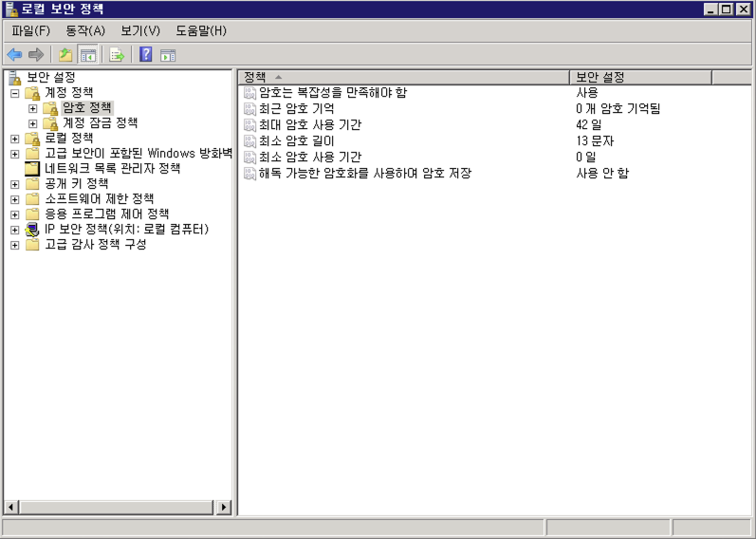Screen dimensions: 756x539
Task: Select 고급 감사 정책 구성 label
Action: click(96, 245)
